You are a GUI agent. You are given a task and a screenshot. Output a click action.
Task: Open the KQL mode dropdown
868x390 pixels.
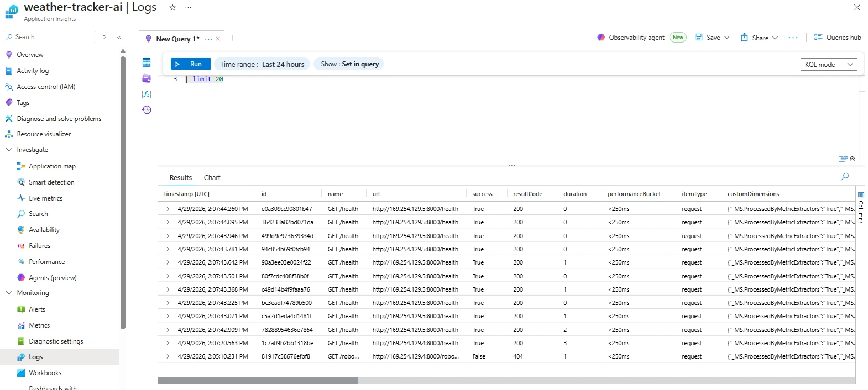(829, 65)
